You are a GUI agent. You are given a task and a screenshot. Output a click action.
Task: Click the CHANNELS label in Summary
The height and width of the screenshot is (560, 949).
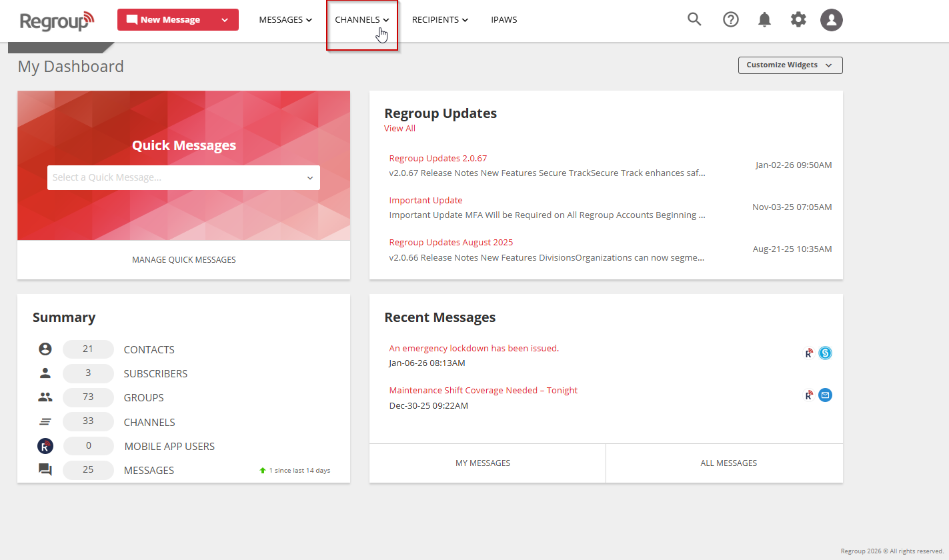click(x=149, y=423)
